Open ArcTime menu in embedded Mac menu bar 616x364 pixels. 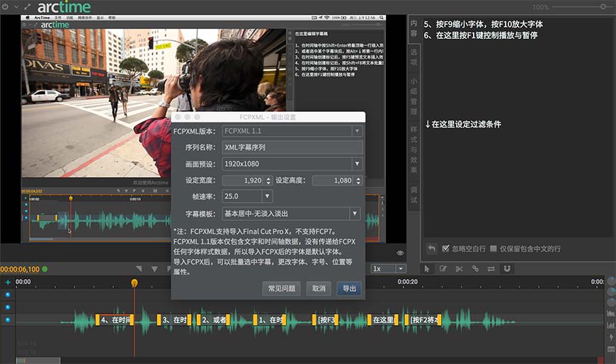click(42, 18)
